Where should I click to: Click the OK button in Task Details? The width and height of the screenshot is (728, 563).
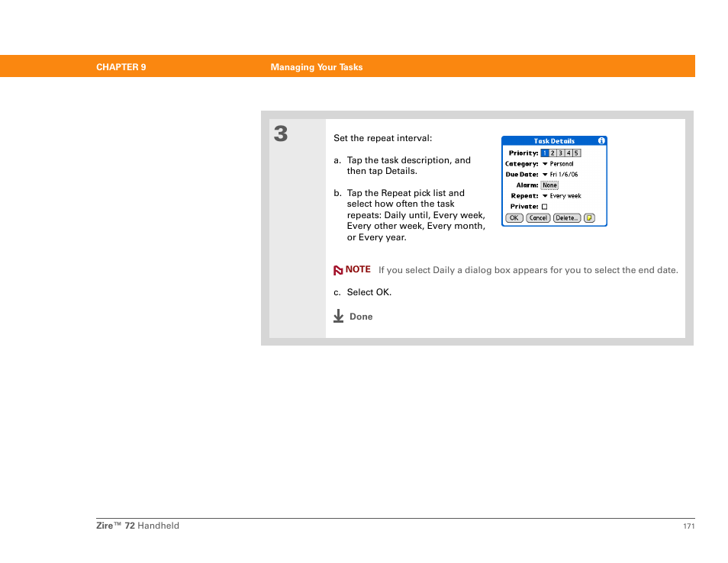(x=514, y=217)
